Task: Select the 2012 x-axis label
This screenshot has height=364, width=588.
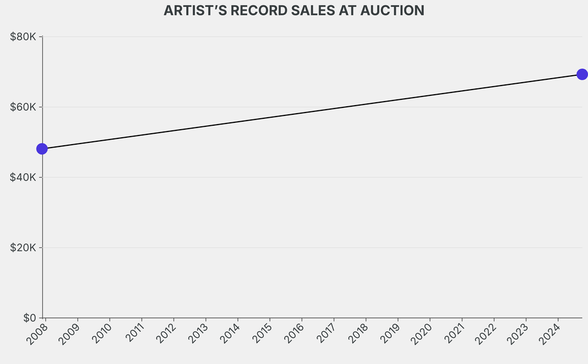Action: (165, 334)
